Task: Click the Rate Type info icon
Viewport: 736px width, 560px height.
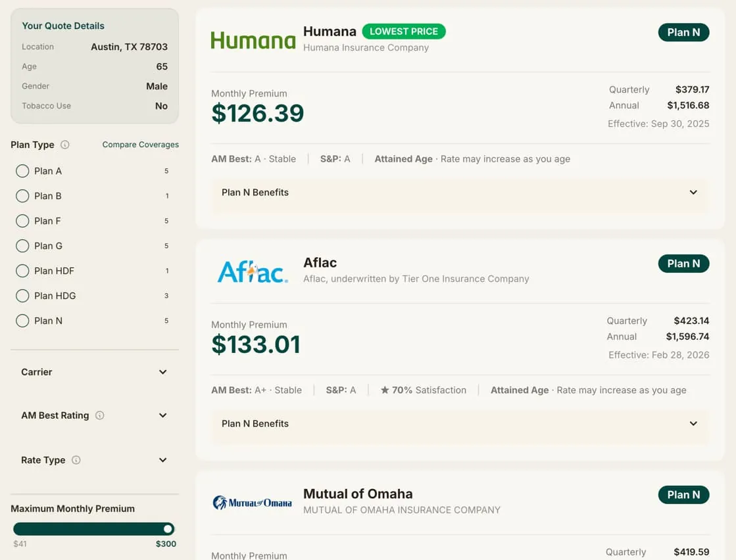Action: click(x=76, y=459)
